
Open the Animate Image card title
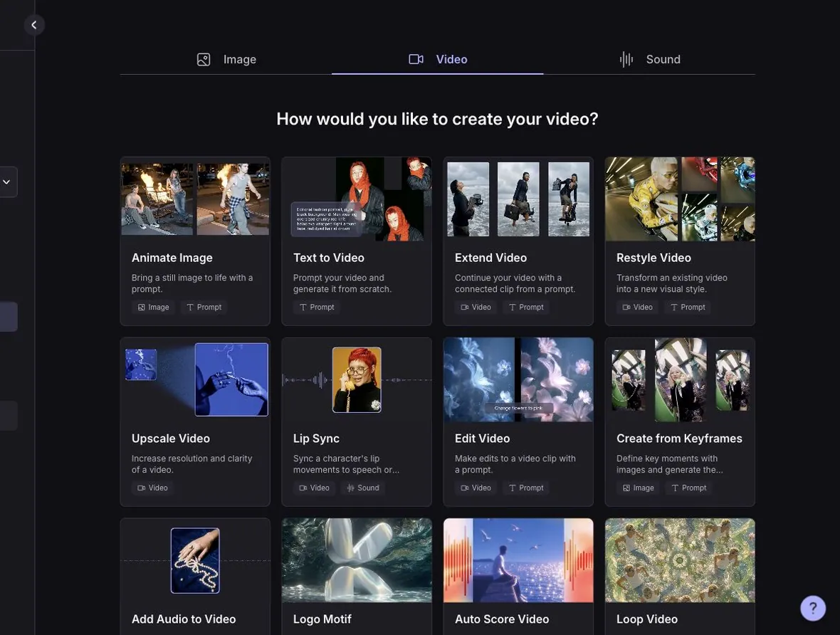[172, 258]
